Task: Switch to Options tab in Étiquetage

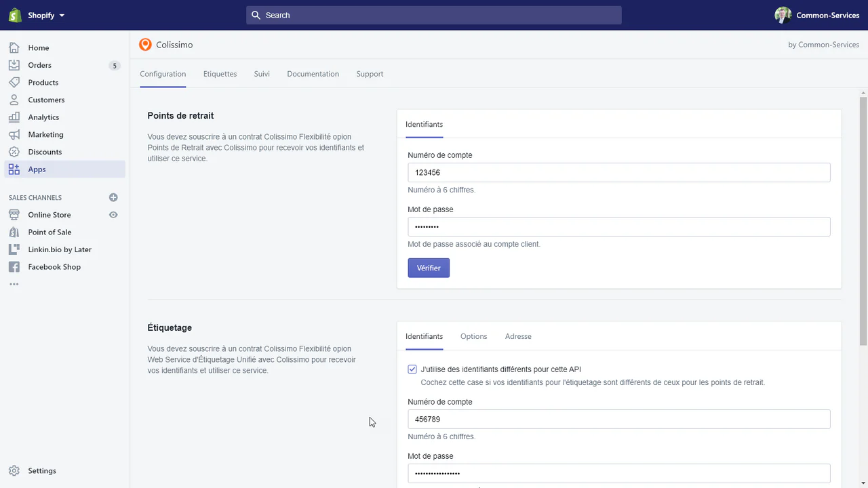Action: click(473, 336)
